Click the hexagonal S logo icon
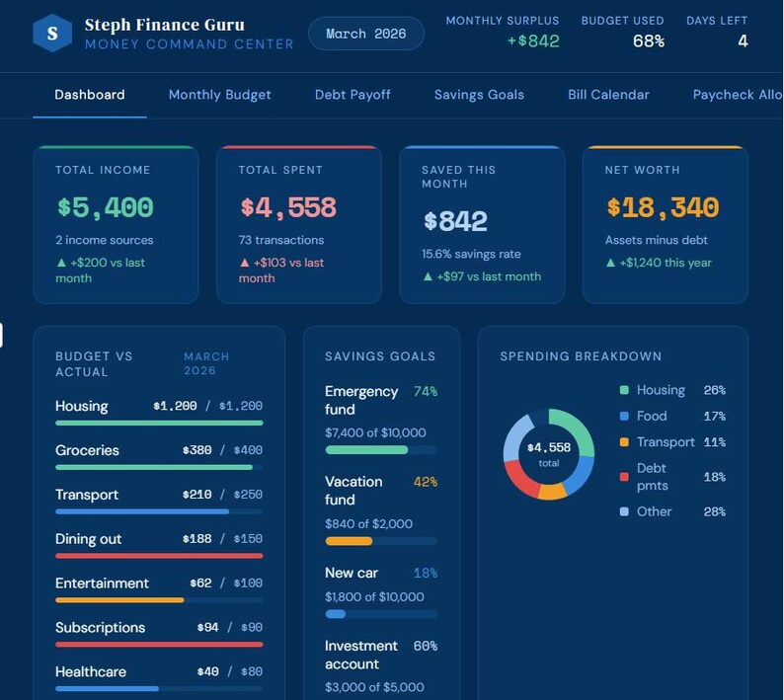Image resolution: width=784 pixels, height=700 pixels. (x=52, y=33)
